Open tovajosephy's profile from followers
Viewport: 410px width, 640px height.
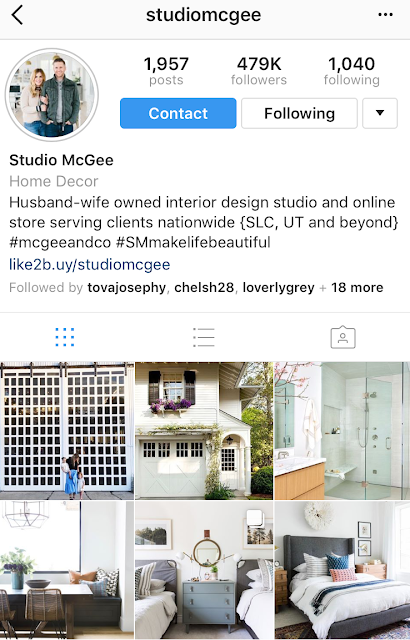click(126, 288)
